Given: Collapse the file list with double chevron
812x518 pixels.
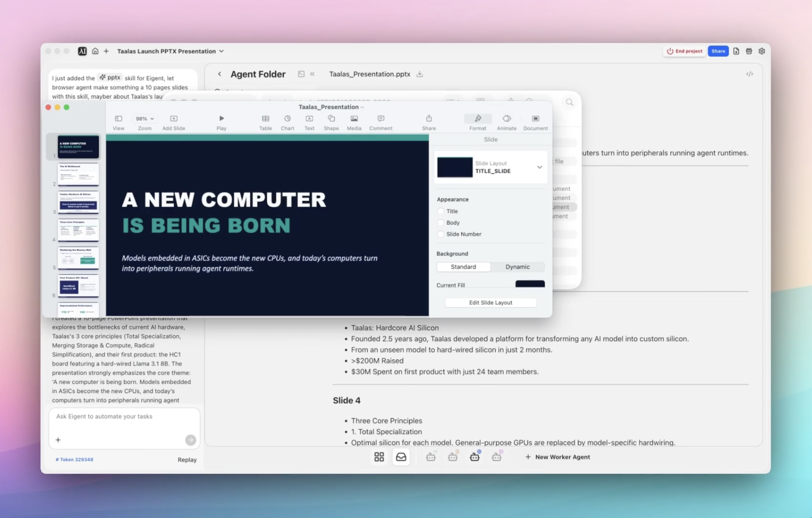Looking at the screenshot, I should coord(312,74).
